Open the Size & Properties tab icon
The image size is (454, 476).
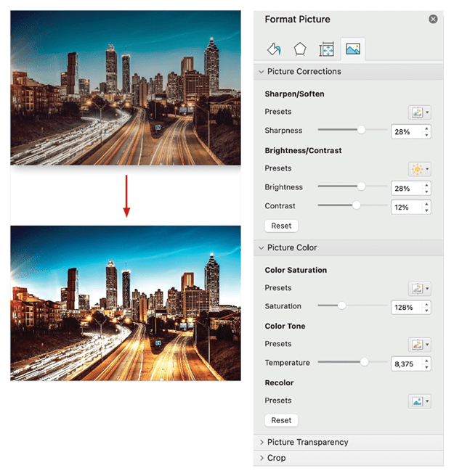(326, 49)
